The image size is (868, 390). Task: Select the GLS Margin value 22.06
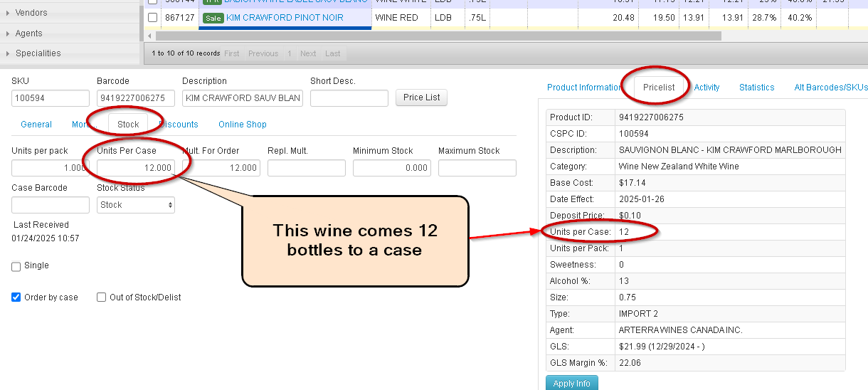point(630,363)
